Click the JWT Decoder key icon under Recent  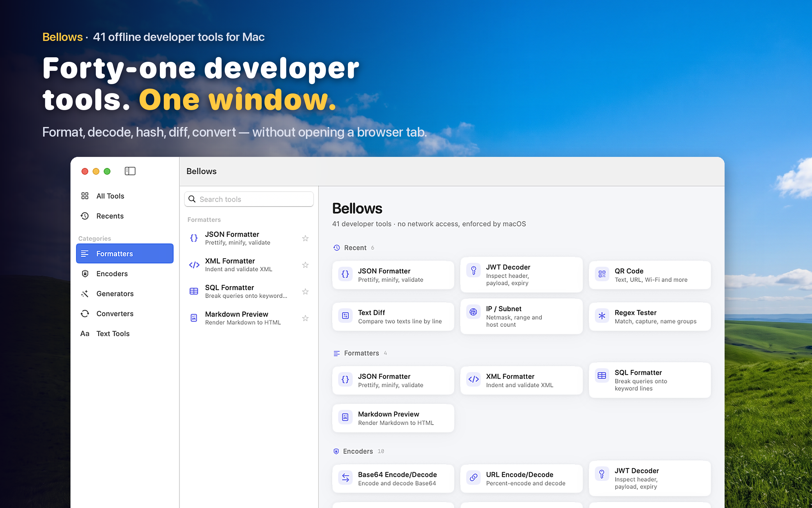(473, 270)
